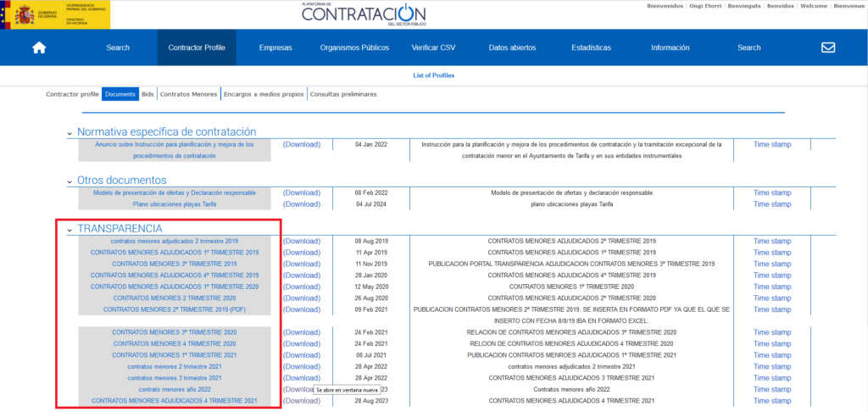
Task: Click the Gobierno de España logo
Action: coord(56,14)
